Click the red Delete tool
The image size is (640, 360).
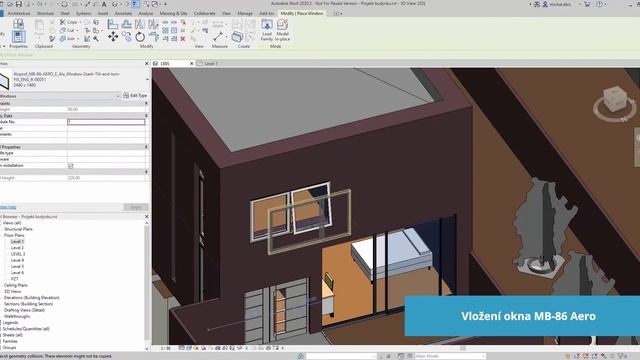coord(183,39)
